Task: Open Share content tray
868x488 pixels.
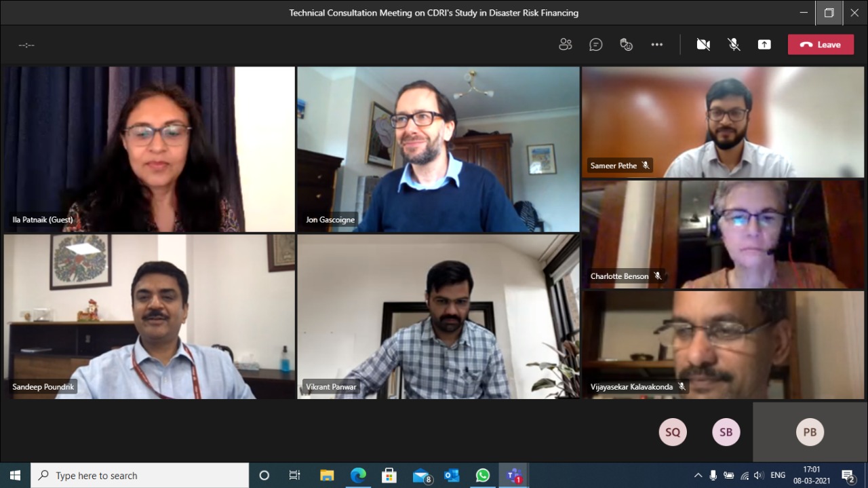Action: [764, 45]
